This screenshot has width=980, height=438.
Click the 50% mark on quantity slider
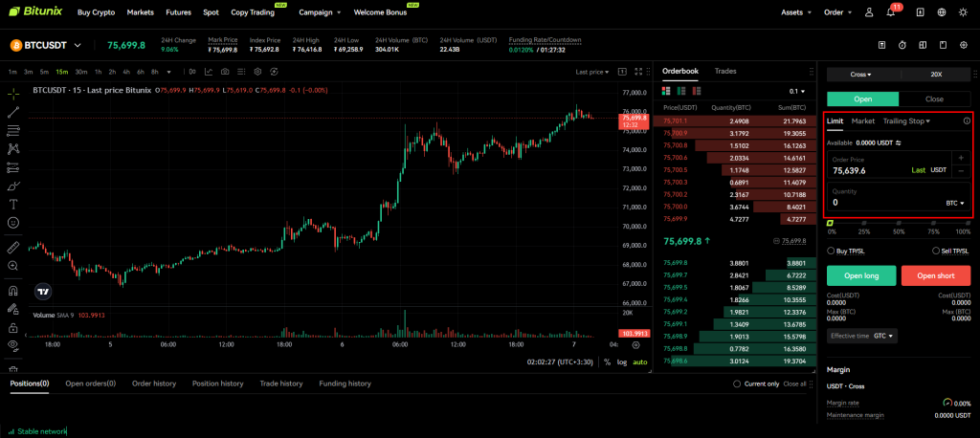[x=898, y=224]
